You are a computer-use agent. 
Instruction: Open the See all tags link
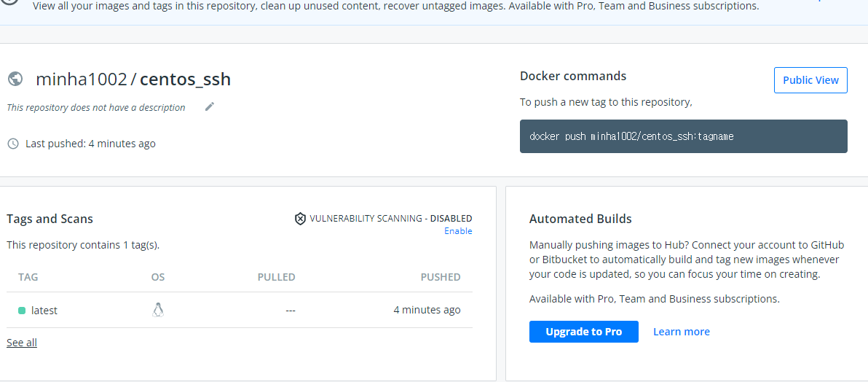tap(22, 343)
